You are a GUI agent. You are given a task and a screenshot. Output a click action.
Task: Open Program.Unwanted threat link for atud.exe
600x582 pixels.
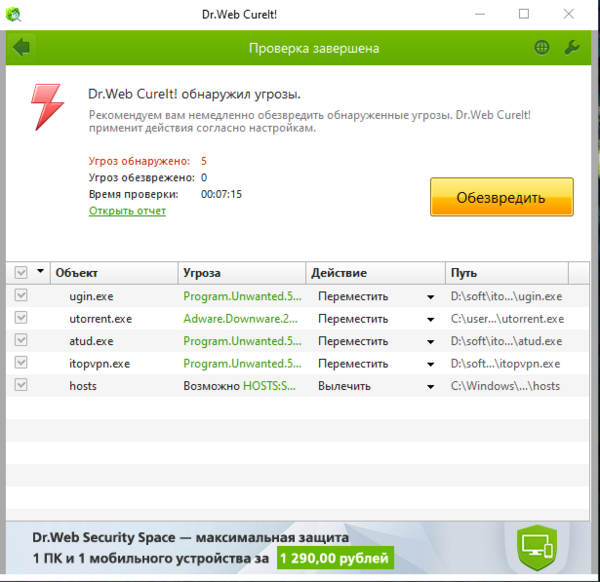click(x=242, y=341)
